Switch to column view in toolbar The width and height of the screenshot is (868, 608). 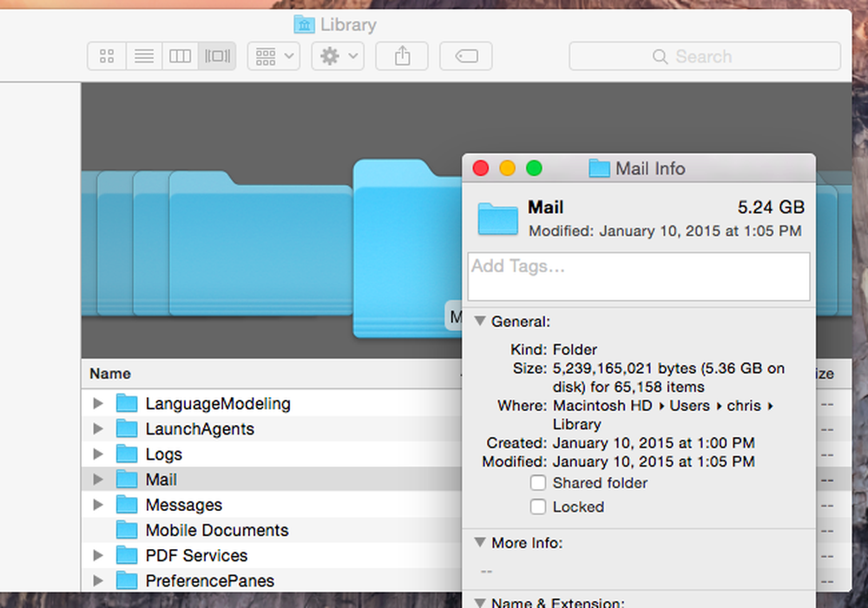[x=180, y=56]
